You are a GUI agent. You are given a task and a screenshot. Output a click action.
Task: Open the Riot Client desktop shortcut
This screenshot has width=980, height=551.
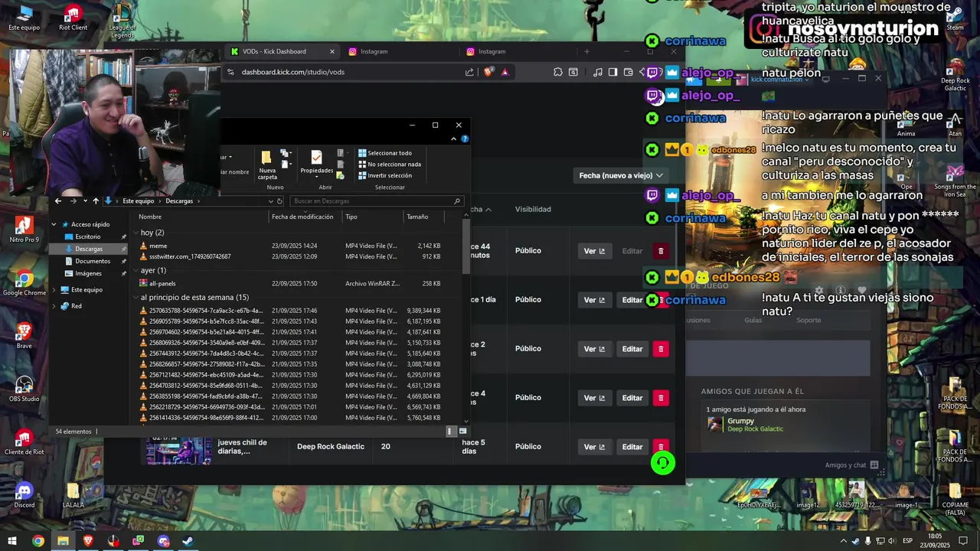(x=73, y=18)
